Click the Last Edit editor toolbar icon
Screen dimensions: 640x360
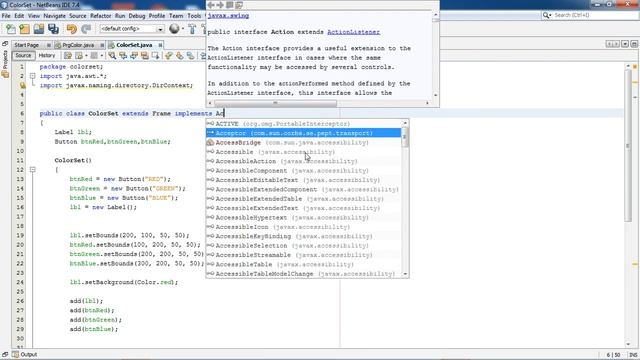pos(68,56)
